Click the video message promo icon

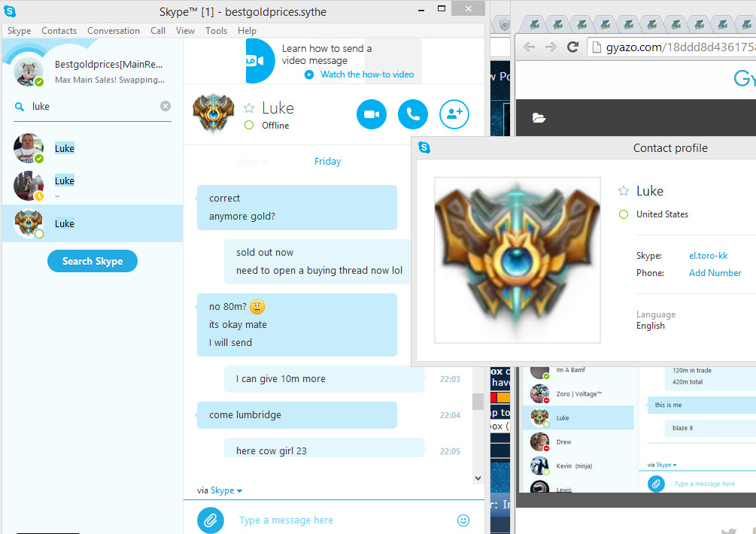(260, 61)
